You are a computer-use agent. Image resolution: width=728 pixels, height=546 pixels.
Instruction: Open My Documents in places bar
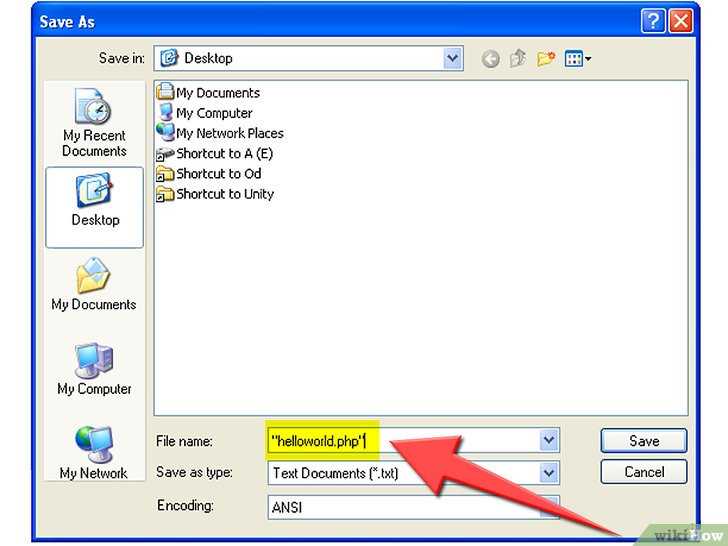(x=94, y=284)
